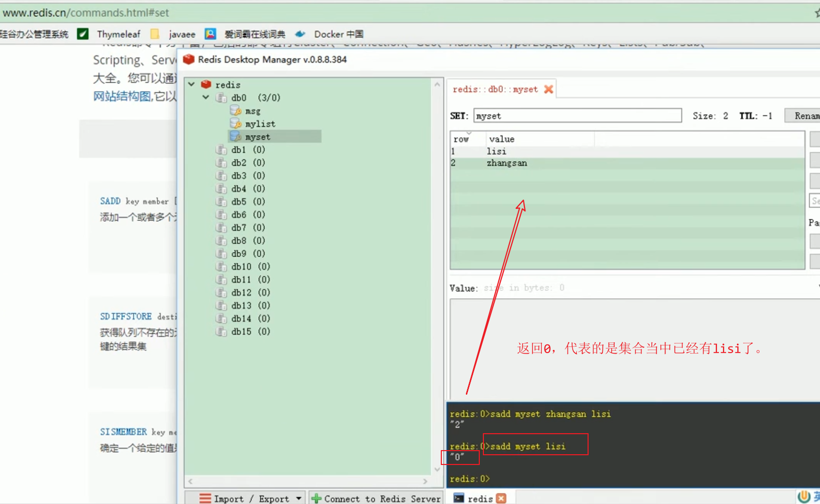Click the db15 database icon
This screenshot has width=820, height=504.
[221, 332]
